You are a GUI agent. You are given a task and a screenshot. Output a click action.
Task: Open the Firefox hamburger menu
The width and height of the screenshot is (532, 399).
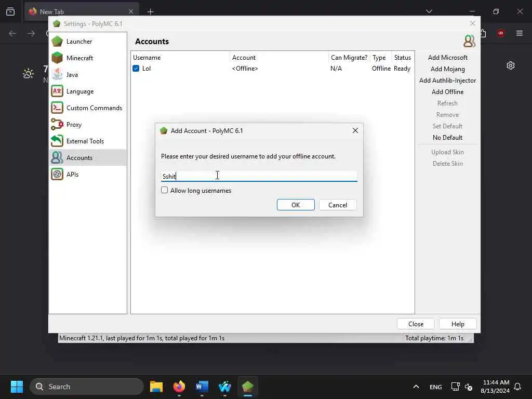[520, 33]
